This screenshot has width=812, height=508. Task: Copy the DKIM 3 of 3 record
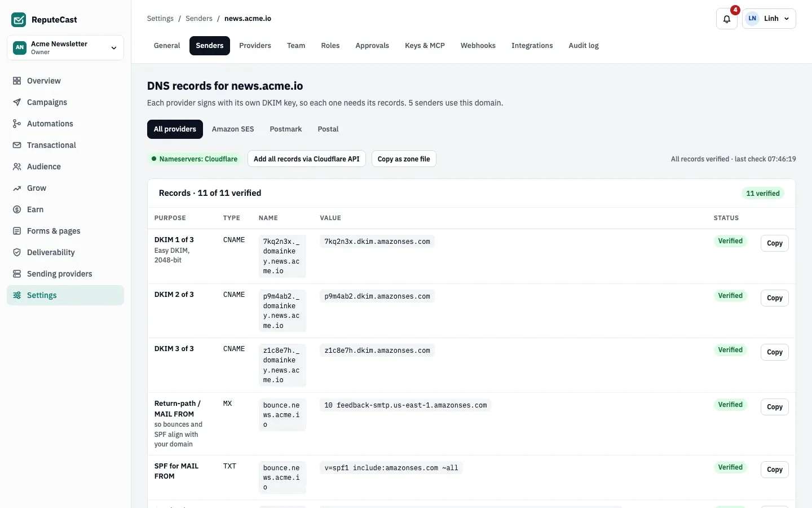(775, 352)
